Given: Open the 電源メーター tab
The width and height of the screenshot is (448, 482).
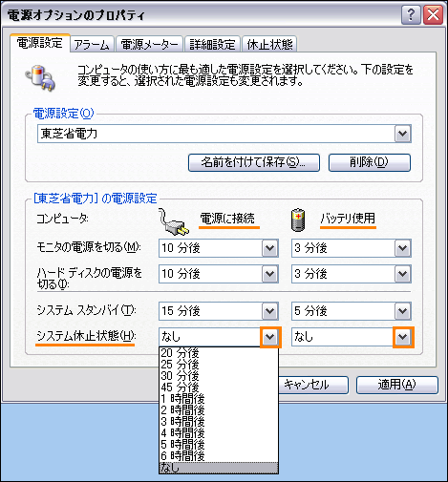Looking at the screenshot, I should coord(149,44).
